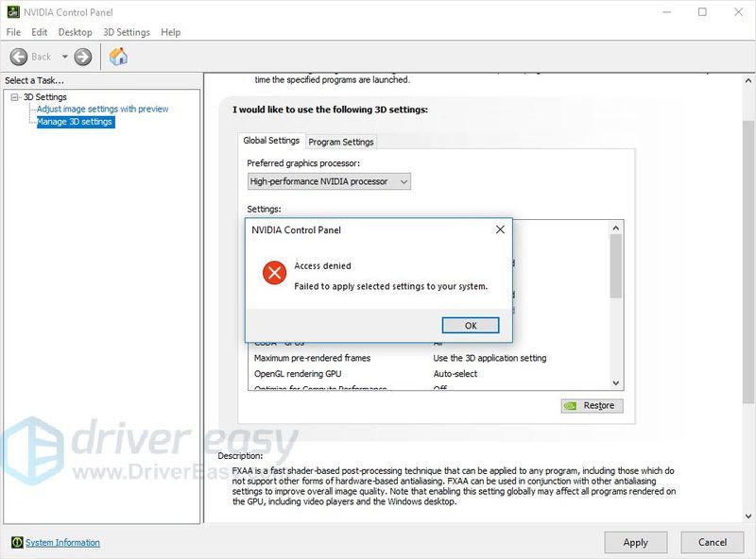This screenshot has height=559, width=756.
Task: Click the NVIDIA app icon in title bar
Action: tap(13, 12)
